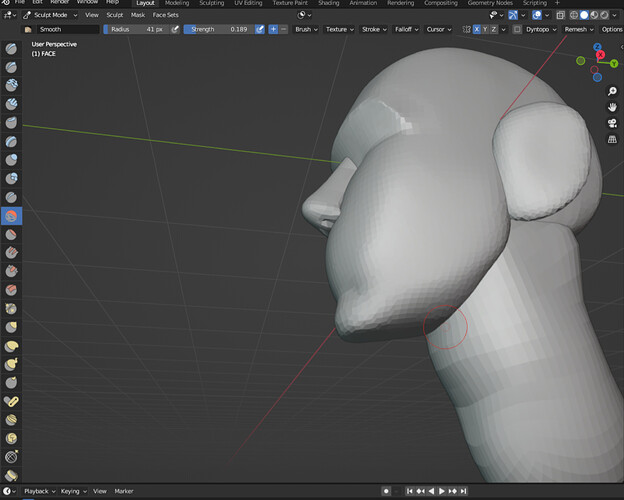This screenshot has width=624, height=500.
Task: Select the Pose brush tool
Action: 11,401
